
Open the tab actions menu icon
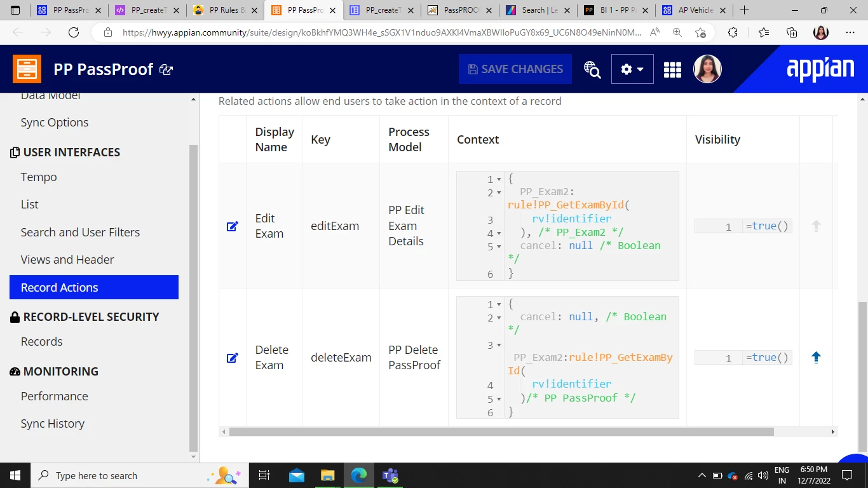16,10
